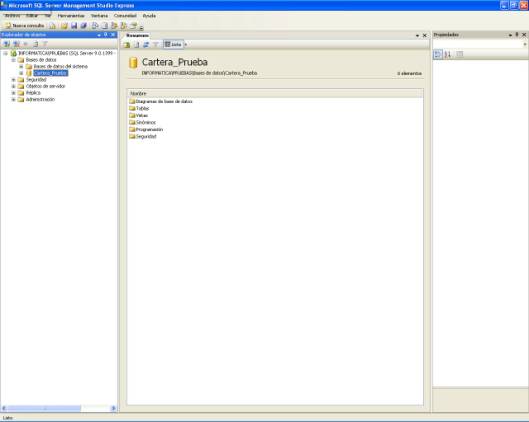Select Administración folder in Object Explorer

point(37,100)
